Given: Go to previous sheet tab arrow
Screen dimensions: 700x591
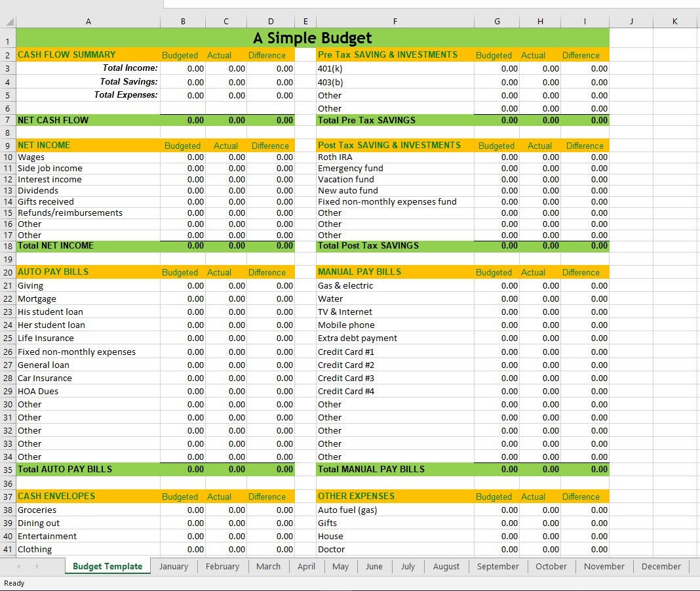Looking at the screenshot, I should point(19,567).
